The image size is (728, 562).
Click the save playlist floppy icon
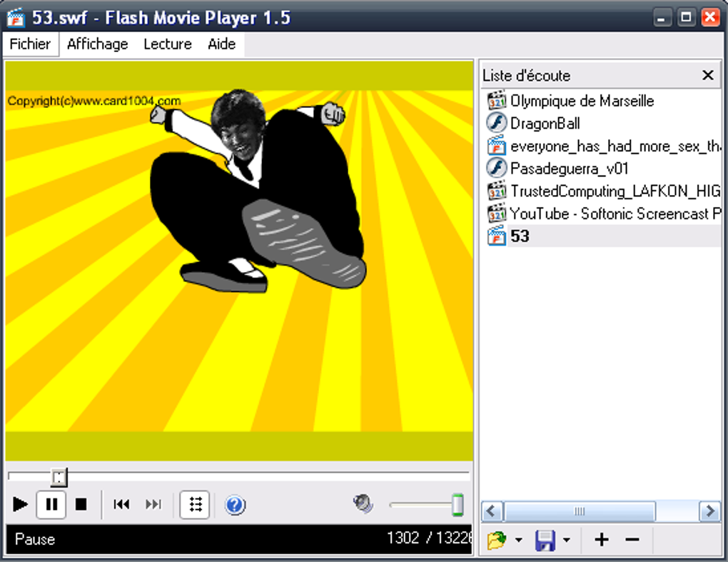pyautogui.click(x=545, y=540)
